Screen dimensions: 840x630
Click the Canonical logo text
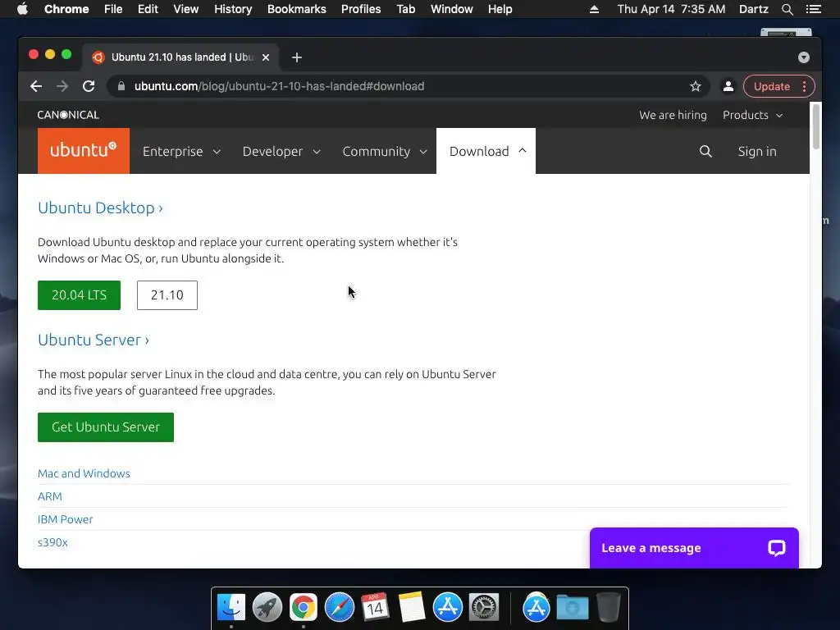tap(68, 115)
